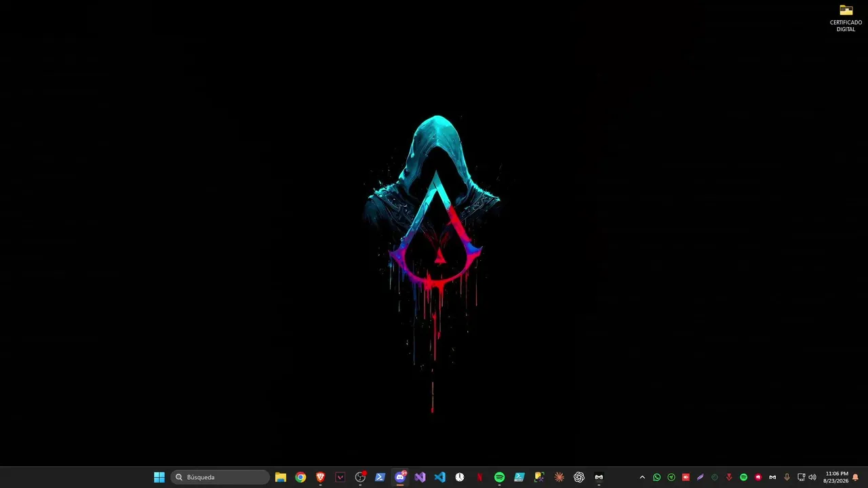This screenshot has width=868, height=488.
Task: Click the microphone tray icon
Action: point(787,477)
